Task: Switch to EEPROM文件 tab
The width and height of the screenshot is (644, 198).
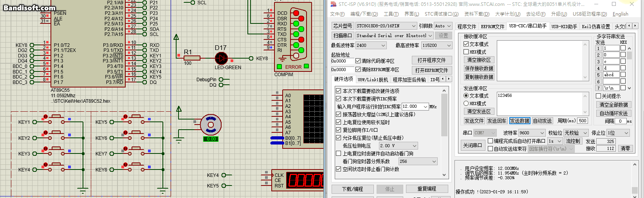Action: [x=492, y=27]
